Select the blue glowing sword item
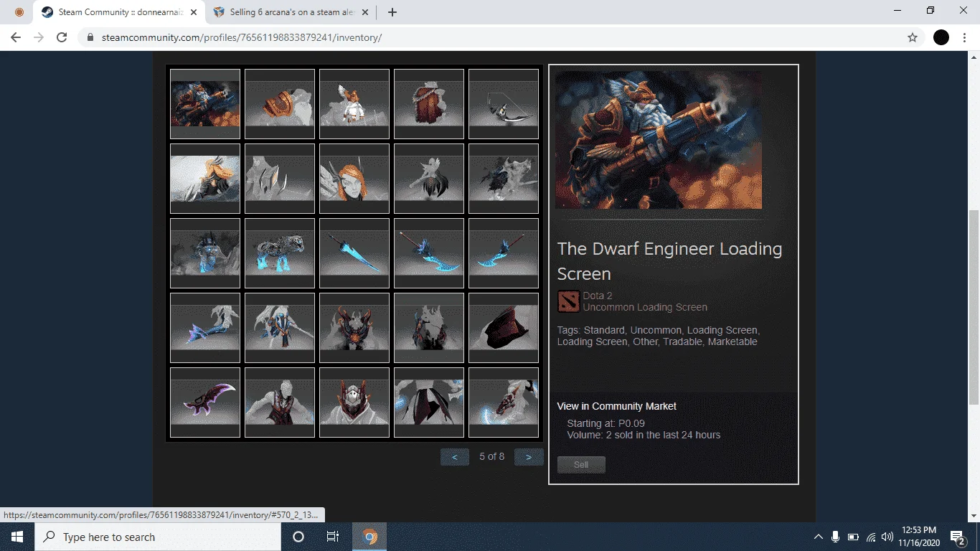980x551 pixels. point(354,253)
